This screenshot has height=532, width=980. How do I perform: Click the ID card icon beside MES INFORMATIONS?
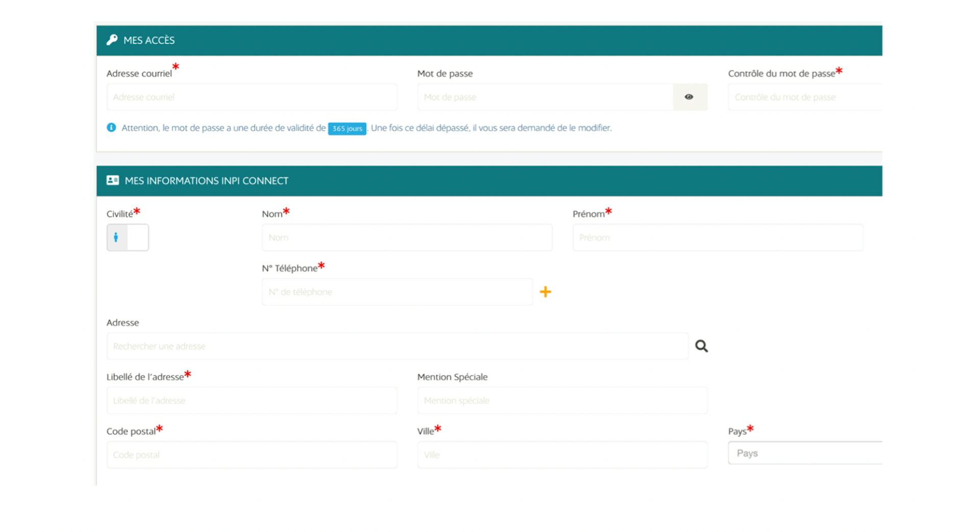(x=113, y=180)
